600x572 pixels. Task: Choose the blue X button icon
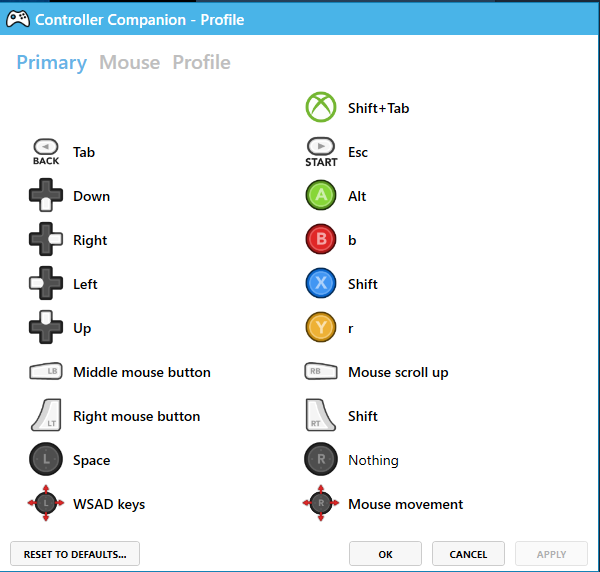pos(321,284)
